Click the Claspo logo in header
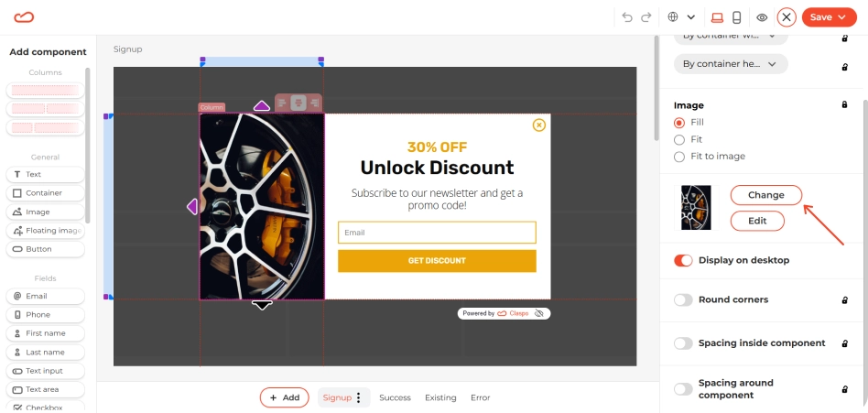Image resolution: width=868 pixels, height=413 pixels. point(24,17)
